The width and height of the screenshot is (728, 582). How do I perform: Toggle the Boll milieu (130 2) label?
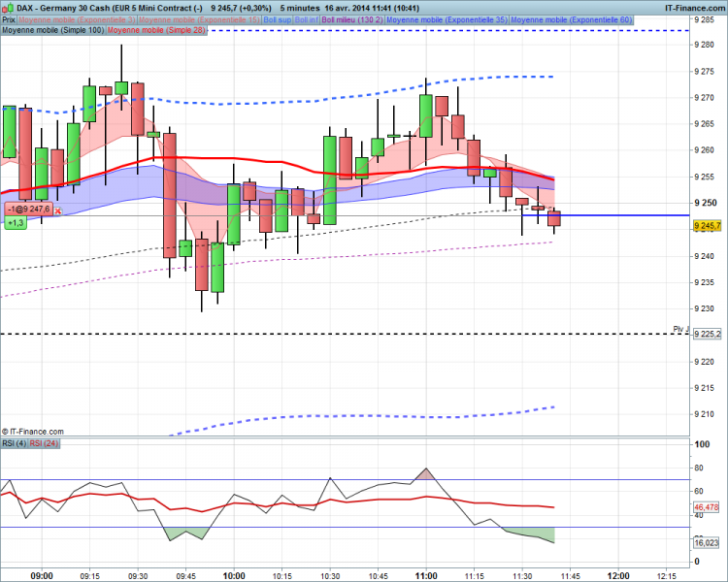[352, 20]
